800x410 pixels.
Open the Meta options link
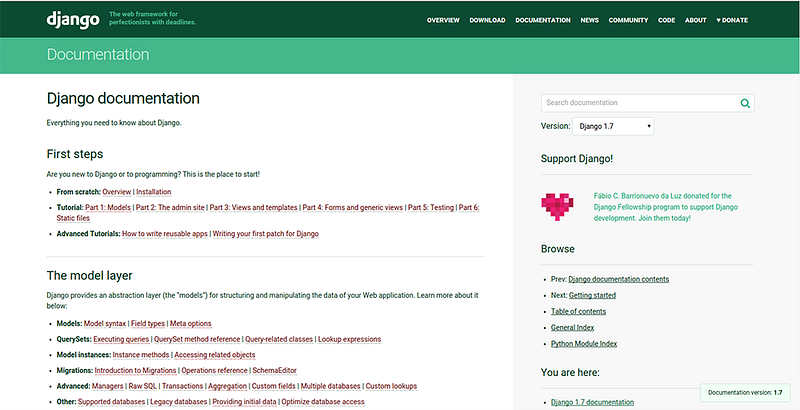coord(190,324)
